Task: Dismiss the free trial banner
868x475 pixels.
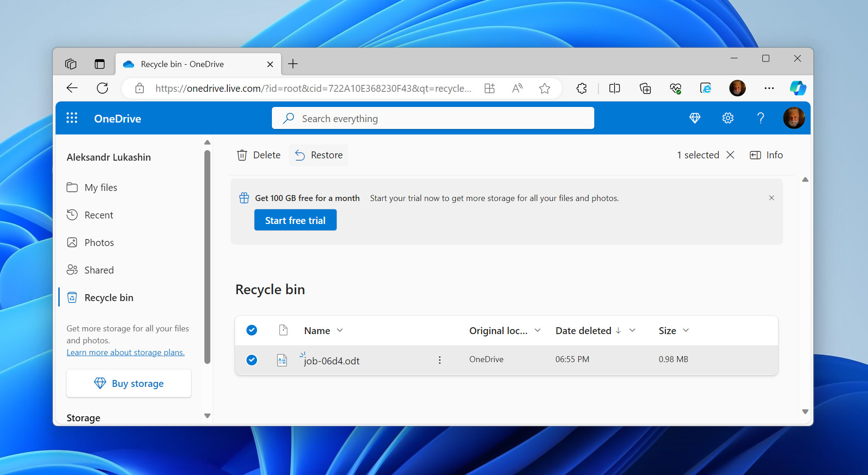Action: click(772, 198)
